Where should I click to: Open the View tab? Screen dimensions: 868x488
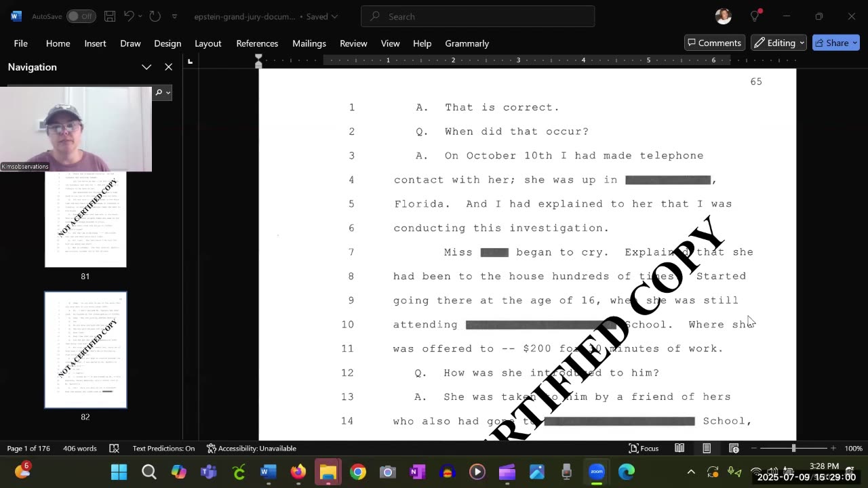pos(390,43)
